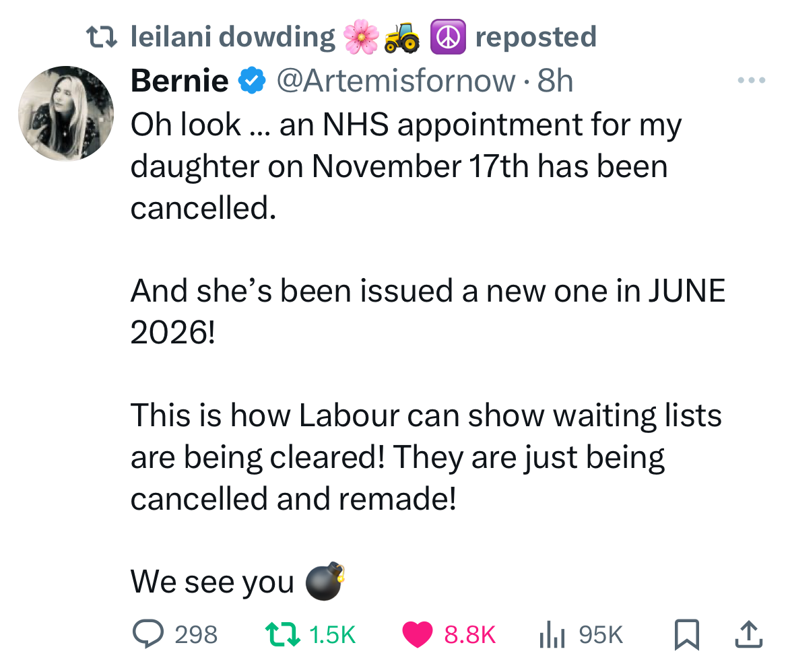The image size is (788, 672).
Task: Open sharing options from the upload arrow
Action: click(x=750, y=634)
